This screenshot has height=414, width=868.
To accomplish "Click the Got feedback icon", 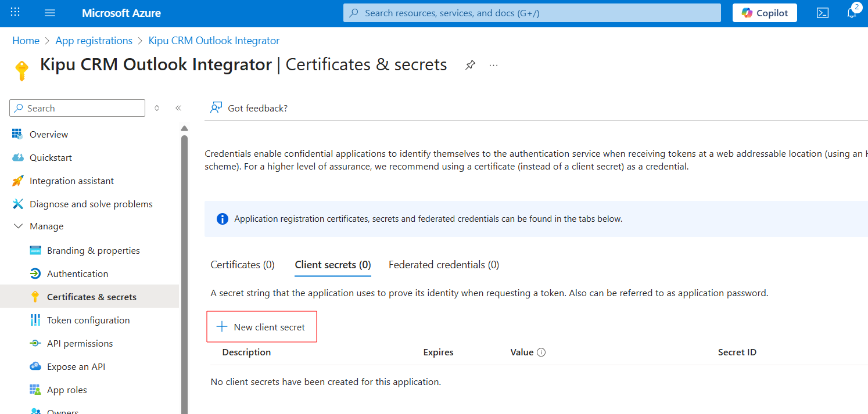I will pos(216,108).
